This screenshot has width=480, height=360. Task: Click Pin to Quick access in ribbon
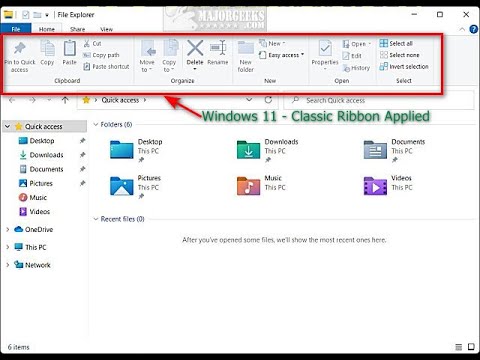pos(20,57)
